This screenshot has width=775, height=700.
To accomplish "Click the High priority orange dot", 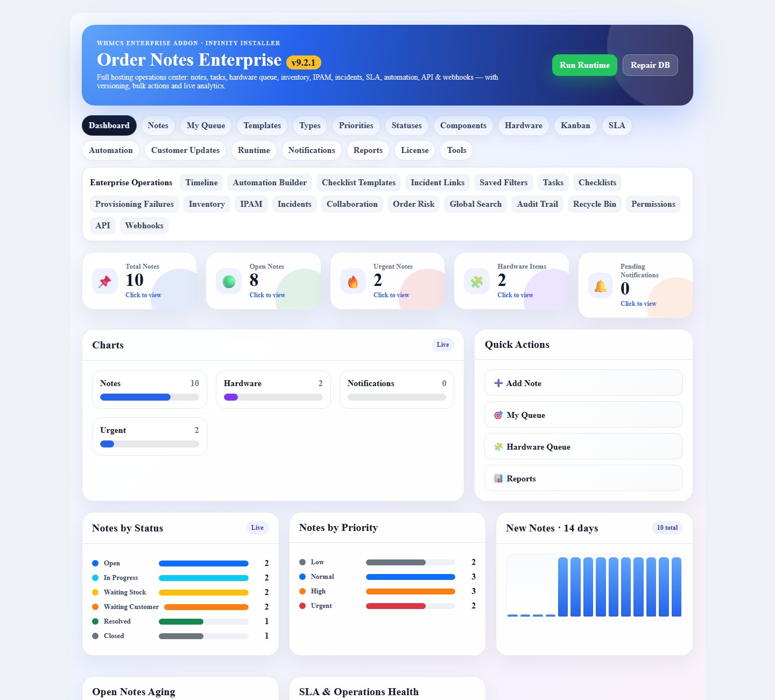I will pyautogui.click(x=302, y=591).
